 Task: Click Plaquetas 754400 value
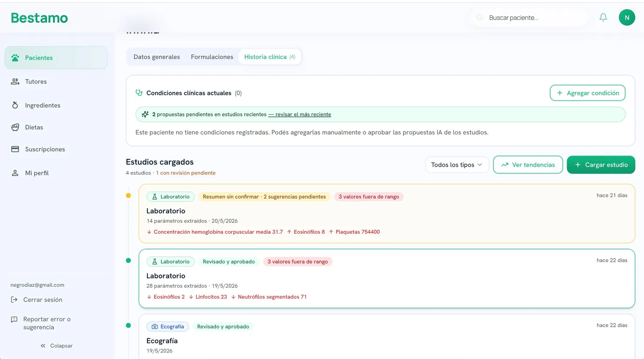(354, 232)
